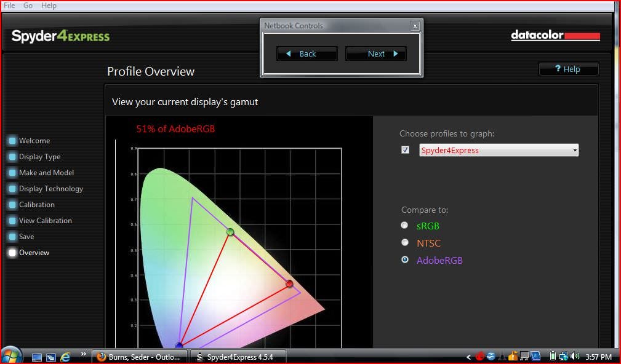Go to the Save step
This screenshot has width=621, height=364.
26,237
